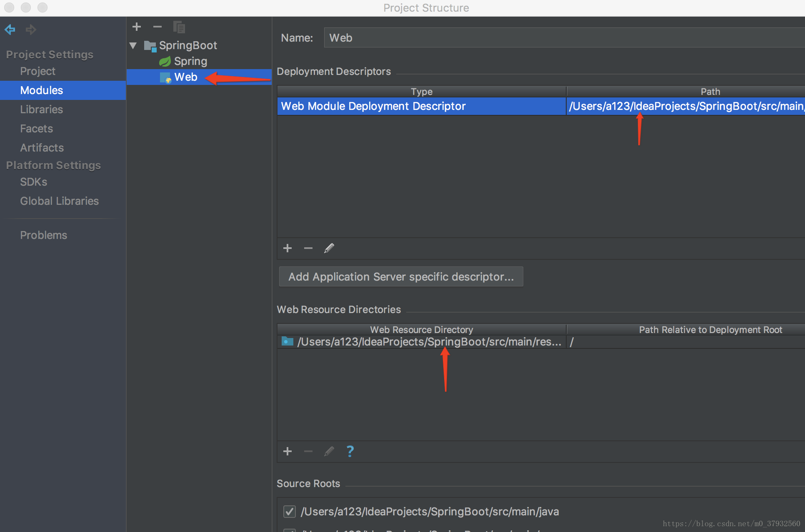
Task: Open help for web resource directories
Action: tap(350, 451)
